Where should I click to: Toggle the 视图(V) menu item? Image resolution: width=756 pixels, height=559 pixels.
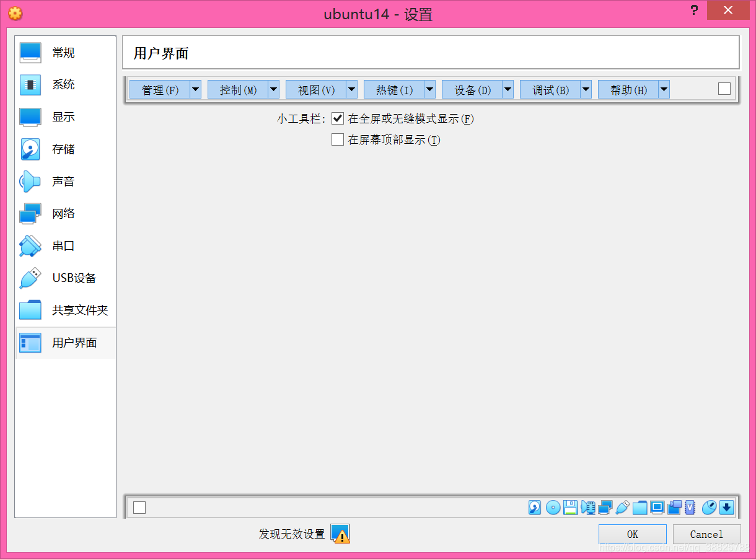click(x=316, y=89)
